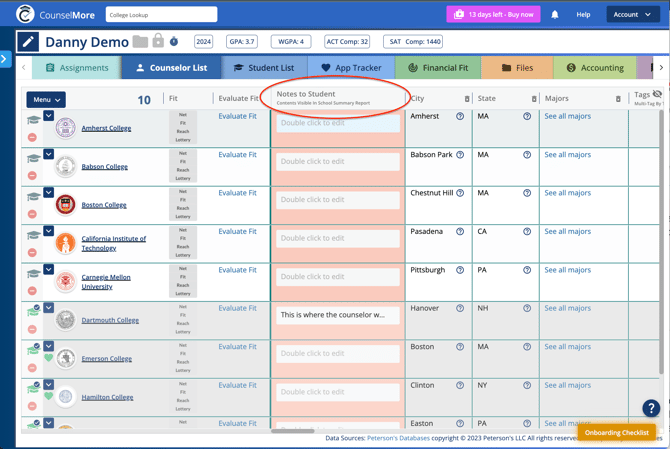Image resolution: width=670 pixels, height=449 pixels.
Task: Click the Fit rating box for Babson College
Action: (183, 166)
